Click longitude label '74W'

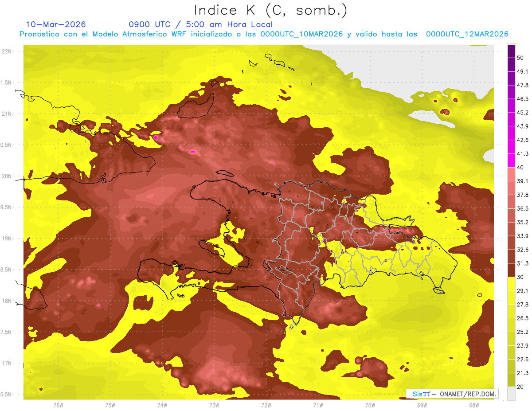pyautogui.click(x=162, y=405)
